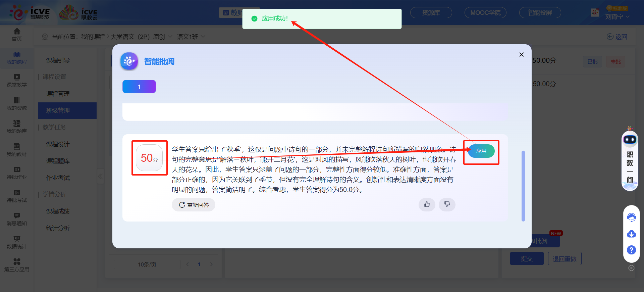Click the cloud download icon
644x292 pixels.
point(631,234)
